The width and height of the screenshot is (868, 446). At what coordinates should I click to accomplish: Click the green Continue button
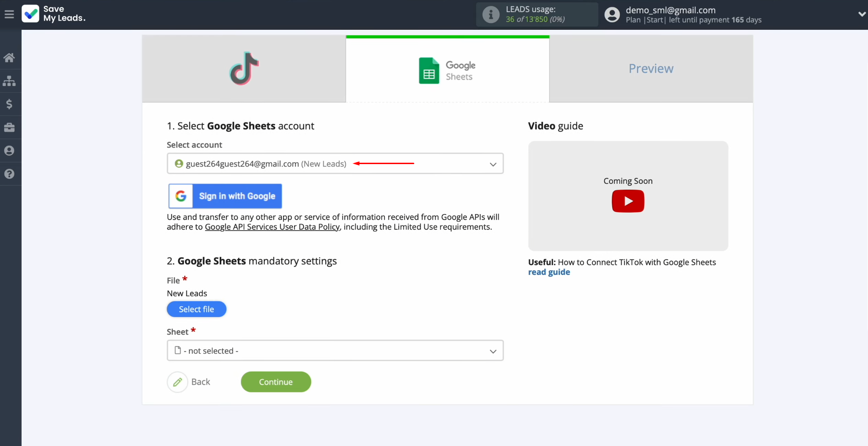[276, 382]
